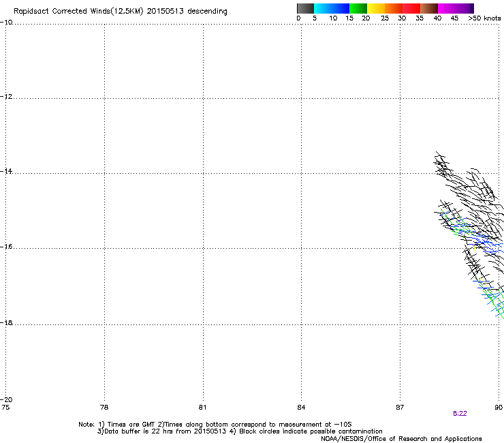Click the latitude label '-10'
The width and height of the screenshot is (504, 443).
6,22
